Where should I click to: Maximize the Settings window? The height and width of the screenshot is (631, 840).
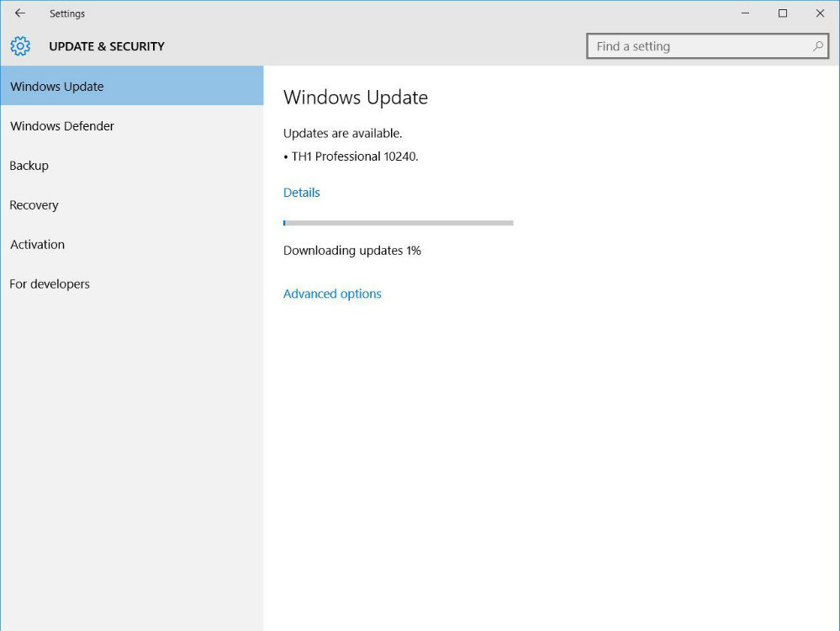pos(783,13)
